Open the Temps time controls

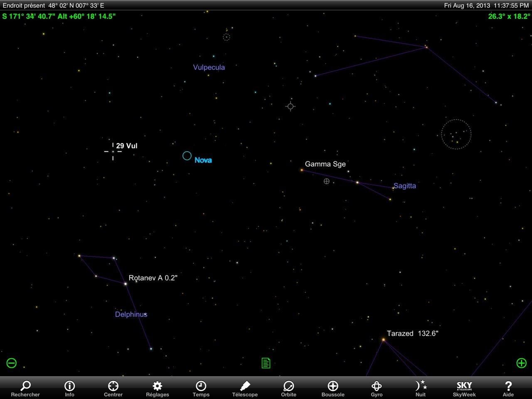[201, 388]
